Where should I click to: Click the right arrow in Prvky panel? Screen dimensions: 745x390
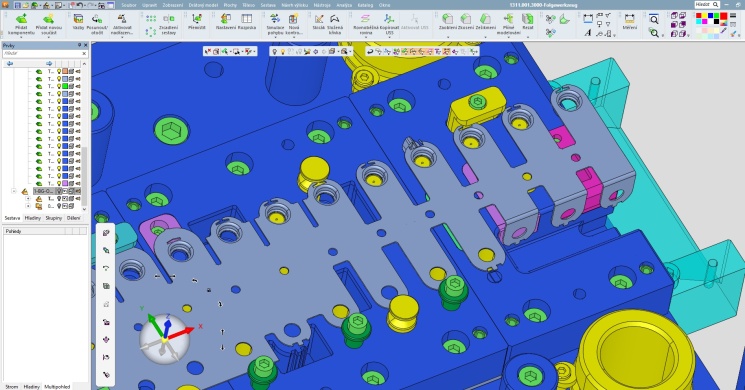49,63
